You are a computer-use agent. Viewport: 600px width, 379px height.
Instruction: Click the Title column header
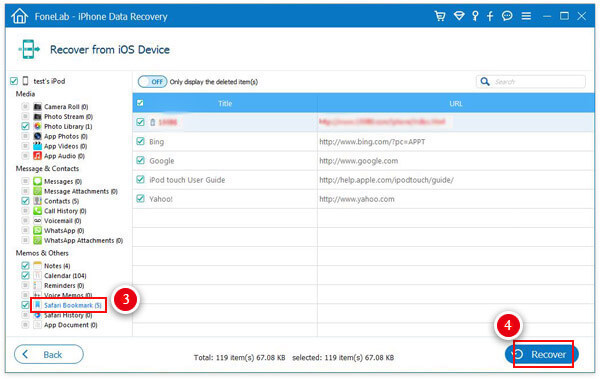tap(225, 103)
